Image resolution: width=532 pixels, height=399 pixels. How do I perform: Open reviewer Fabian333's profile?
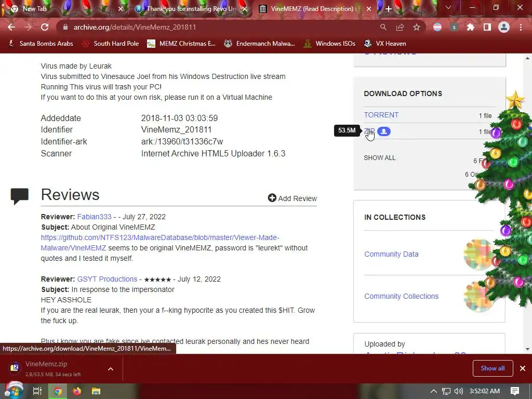pos(95,217)
